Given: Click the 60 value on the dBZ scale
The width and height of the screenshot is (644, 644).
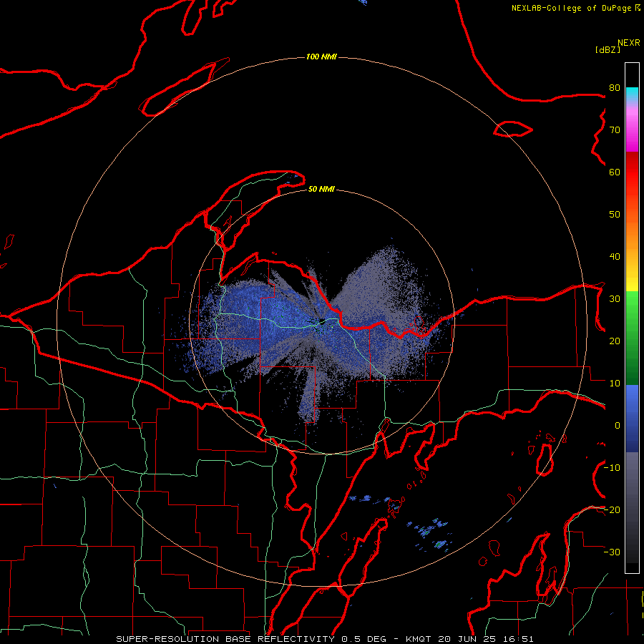Looking at the screenshot, I should tap(615, 172).
